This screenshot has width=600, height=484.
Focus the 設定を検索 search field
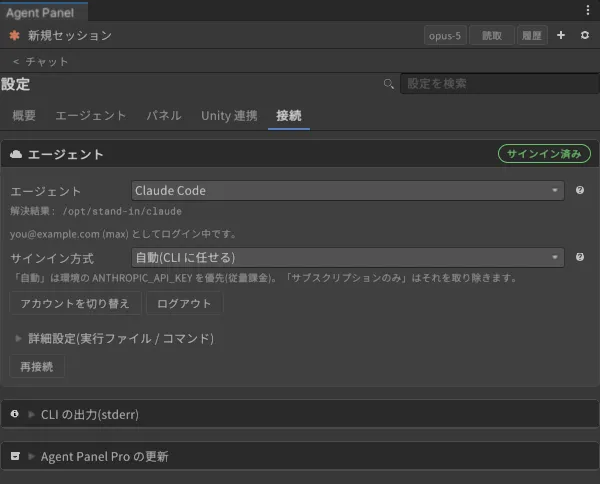[499, 83]
